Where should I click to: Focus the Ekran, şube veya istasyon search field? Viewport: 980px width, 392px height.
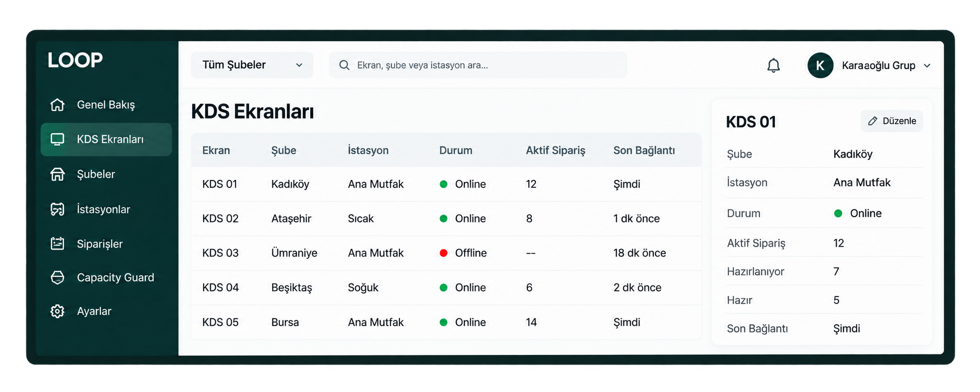click(478, 65)
